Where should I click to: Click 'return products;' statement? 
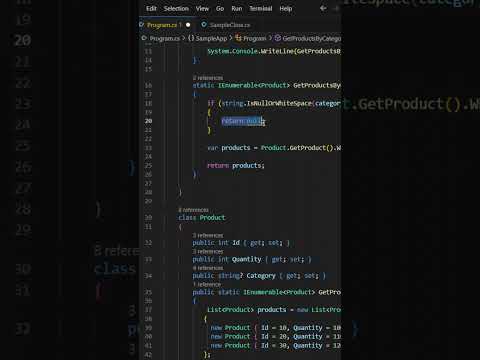click(236, 166)
